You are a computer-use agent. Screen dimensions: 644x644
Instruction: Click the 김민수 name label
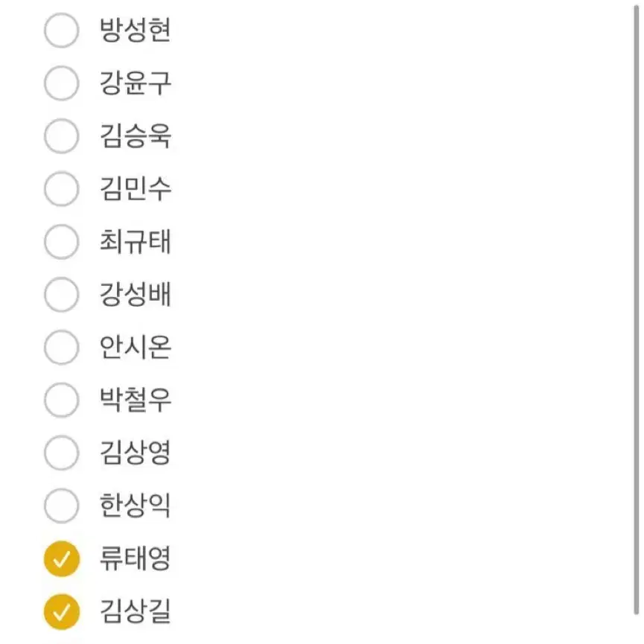135,189
